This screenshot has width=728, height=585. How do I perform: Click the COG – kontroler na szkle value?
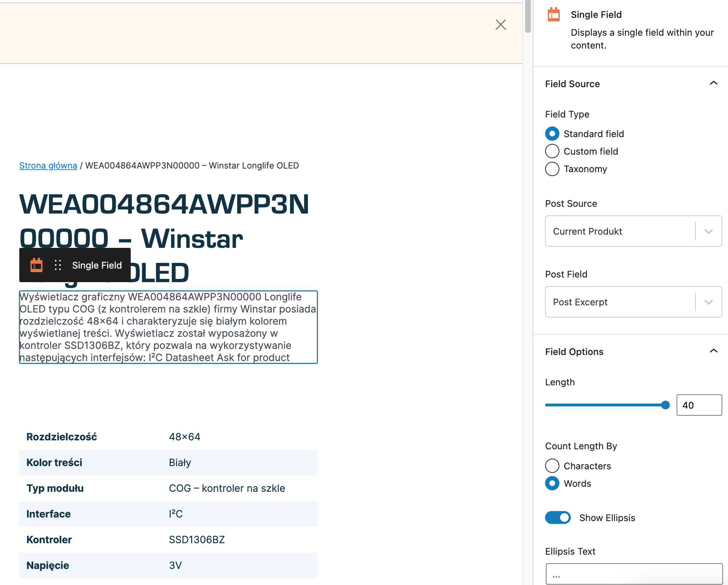pos(227,488)
